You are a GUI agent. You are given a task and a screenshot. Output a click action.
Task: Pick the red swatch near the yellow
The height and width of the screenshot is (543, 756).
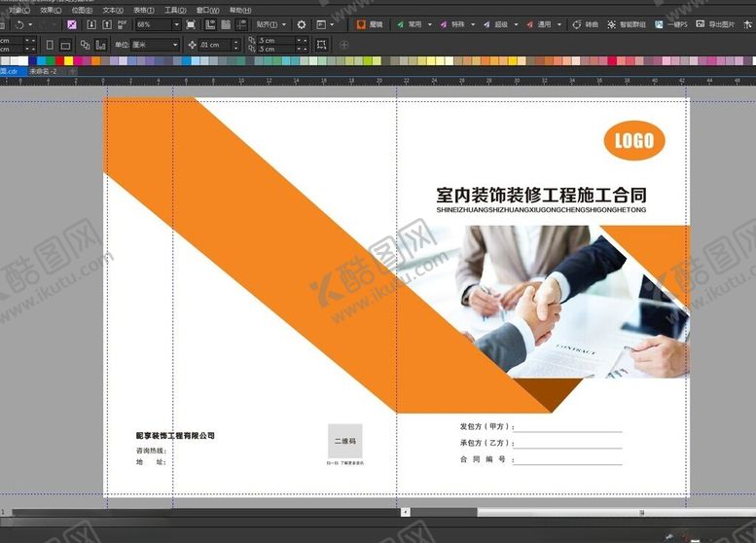coord(59,60)
